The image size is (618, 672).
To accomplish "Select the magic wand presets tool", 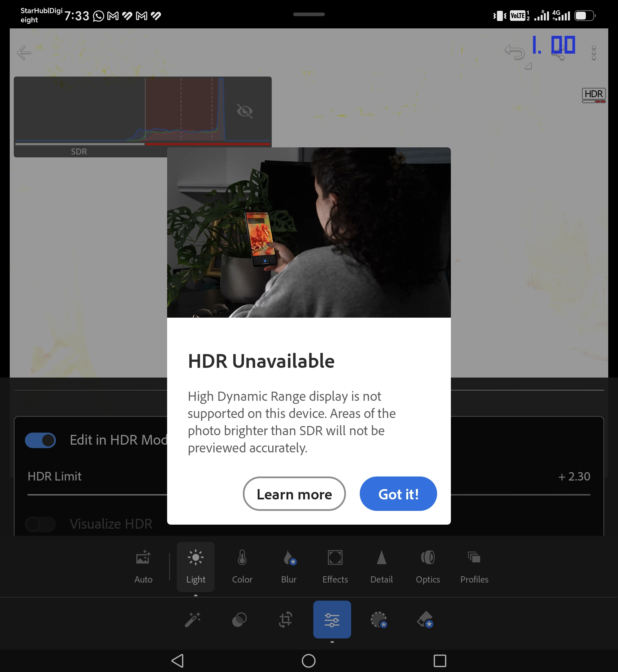I will click(193, 620).
